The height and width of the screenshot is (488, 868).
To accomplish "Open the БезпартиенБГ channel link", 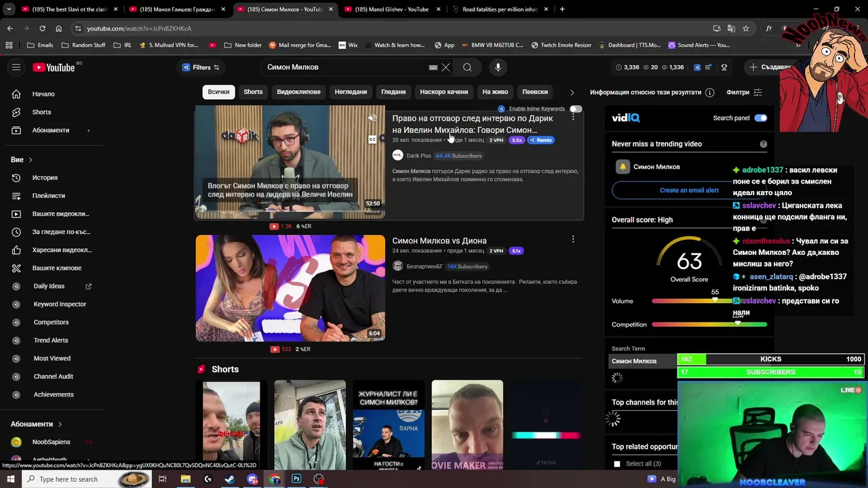I will (x=425, y=266).
